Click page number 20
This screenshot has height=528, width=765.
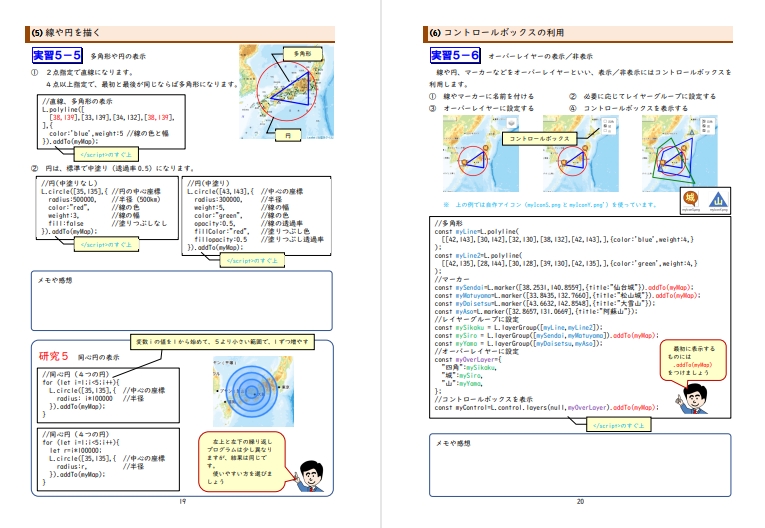point(580,501)
